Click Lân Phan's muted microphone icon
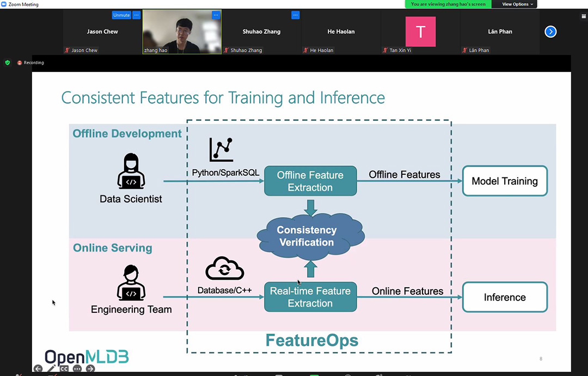Image resolution: width=588 pixels, height=376 pixels. [x=464, y=50]
